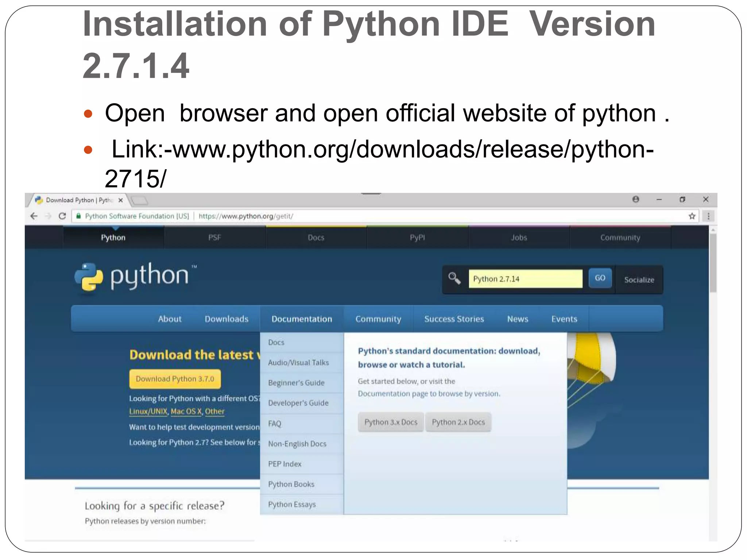747x560 pixels.
Task: Click Download Python 3.7.0 button
Action: [175, 379]
